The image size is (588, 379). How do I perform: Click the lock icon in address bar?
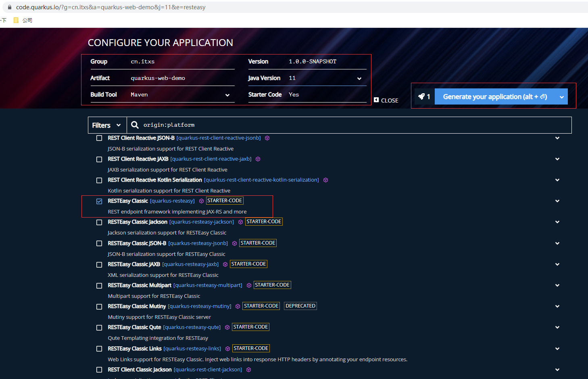coord(10,7)
